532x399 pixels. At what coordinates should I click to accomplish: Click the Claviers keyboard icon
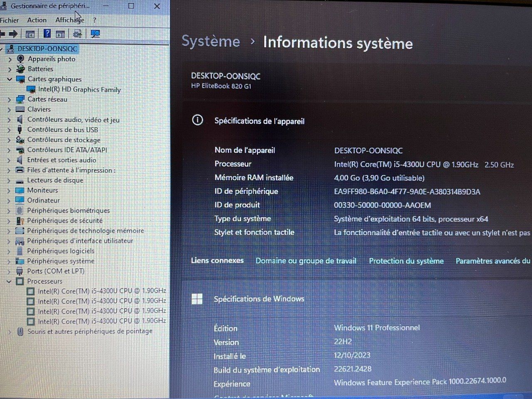pyautogui.click(x=20, y=109)
